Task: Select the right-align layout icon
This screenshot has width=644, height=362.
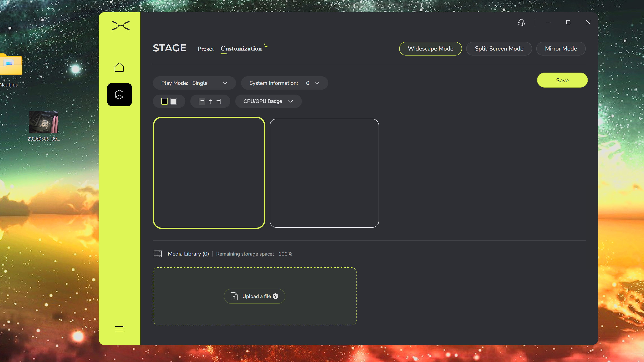Action: click(x=218, y=101)
